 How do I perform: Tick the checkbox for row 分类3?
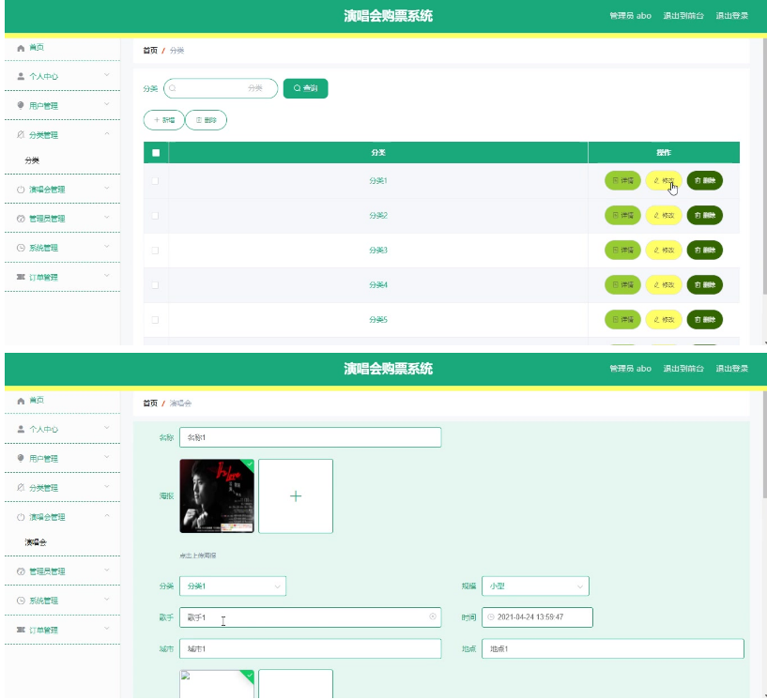pos(155,251)
